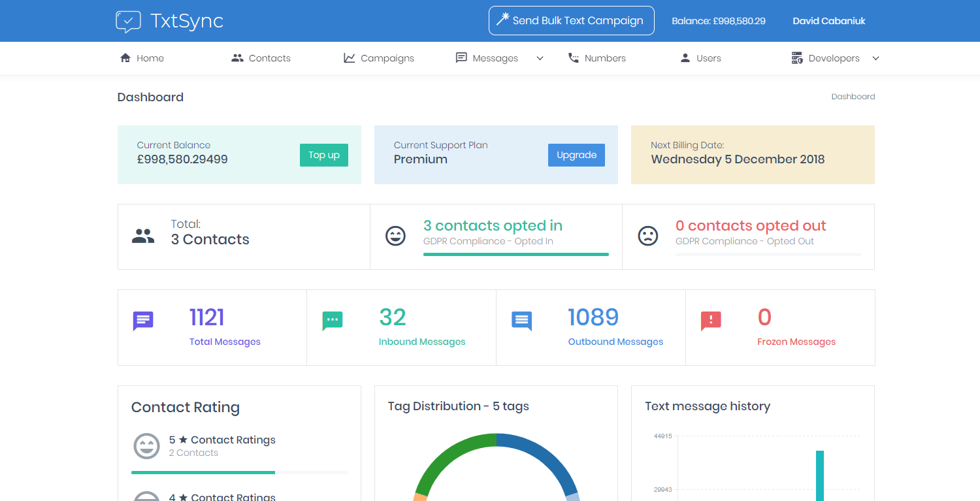Click the TxtSync speech bubble logo
The width and height of the screenshot is (980, 501).
pos(127,20)
